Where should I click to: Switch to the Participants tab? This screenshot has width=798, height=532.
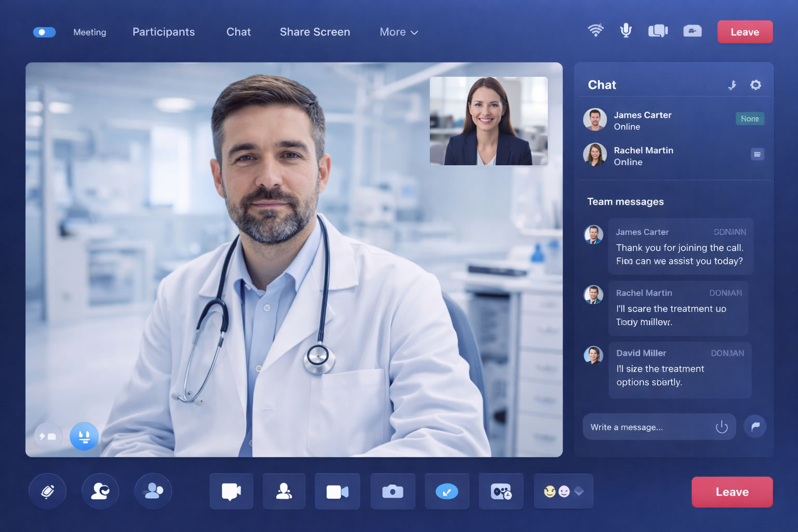click(x=163, y=32)
